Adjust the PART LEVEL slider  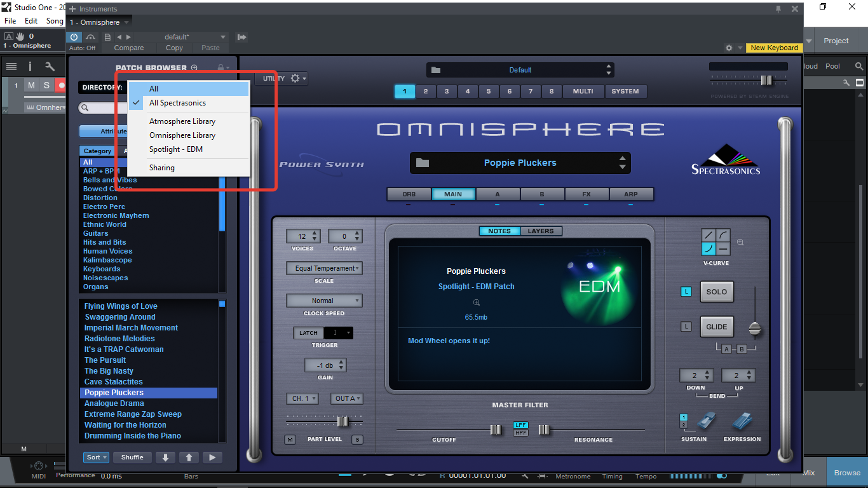[x=342, y=421]
